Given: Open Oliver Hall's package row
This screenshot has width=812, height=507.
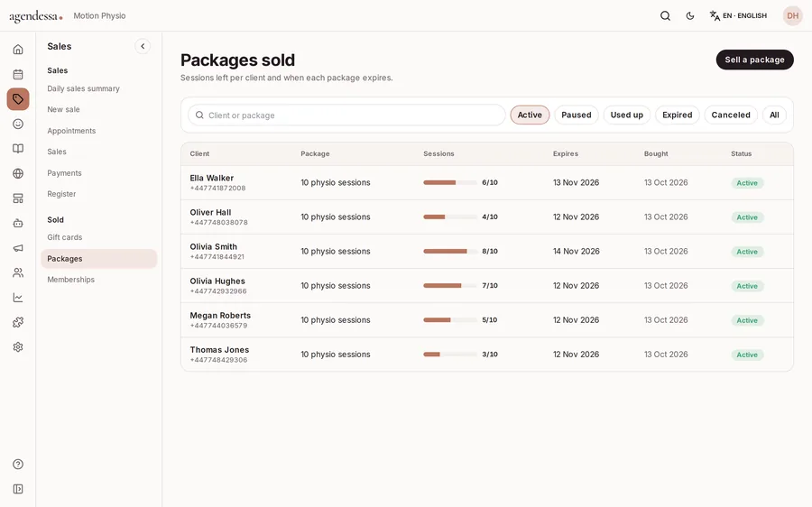Looking at the screenshot, I should pyautogui.click(x=487, y=217).
